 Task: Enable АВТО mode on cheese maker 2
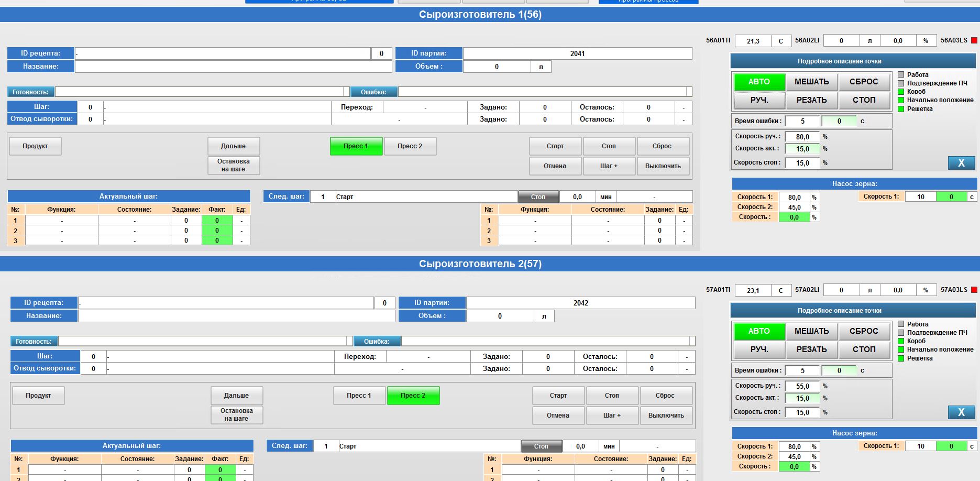(x=759, y=331)
